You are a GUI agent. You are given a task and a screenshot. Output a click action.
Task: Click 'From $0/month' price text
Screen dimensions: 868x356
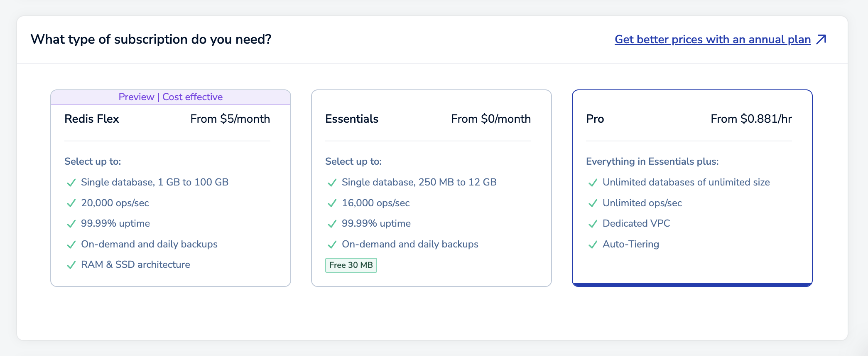point(491,119)
